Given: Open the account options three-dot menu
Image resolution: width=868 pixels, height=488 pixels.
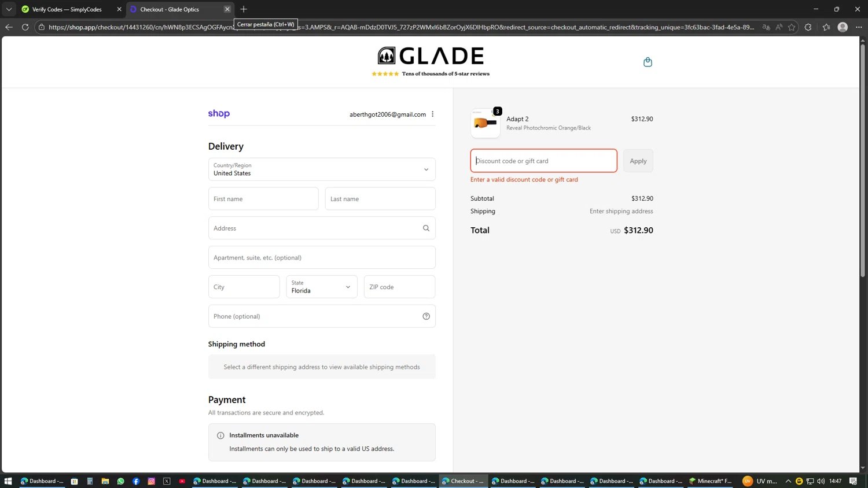Looking at the screenshot, I should coord(432,114).
